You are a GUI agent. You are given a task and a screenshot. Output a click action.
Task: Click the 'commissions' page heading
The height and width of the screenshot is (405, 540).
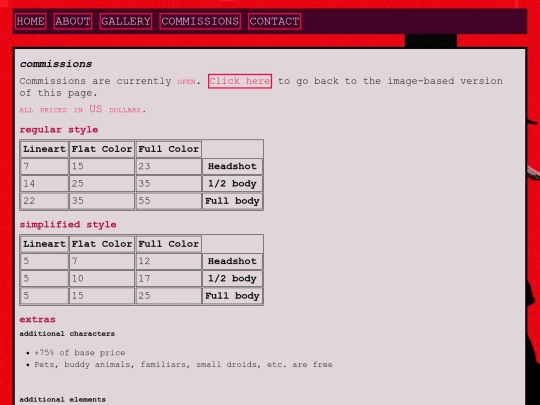pos(56,64)
